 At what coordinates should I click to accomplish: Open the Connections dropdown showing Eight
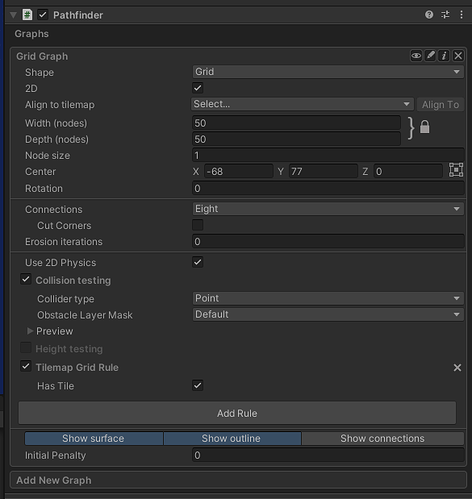pyautogui.click(x=328, y=209)
